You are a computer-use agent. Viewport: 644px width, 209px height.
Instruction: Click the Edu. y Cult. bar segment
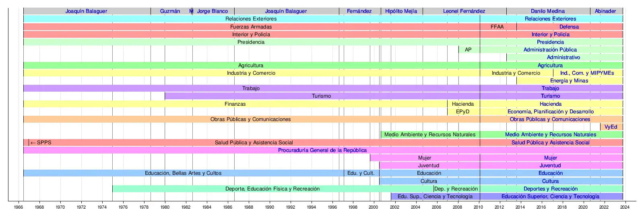(x=361, y=173)
